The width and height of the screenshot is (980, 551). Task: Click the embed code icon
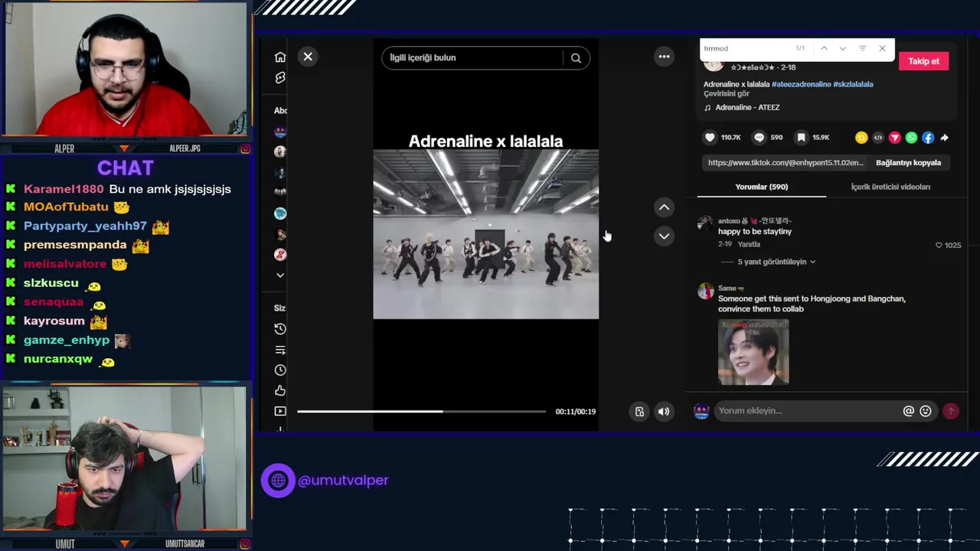[878, 138]
